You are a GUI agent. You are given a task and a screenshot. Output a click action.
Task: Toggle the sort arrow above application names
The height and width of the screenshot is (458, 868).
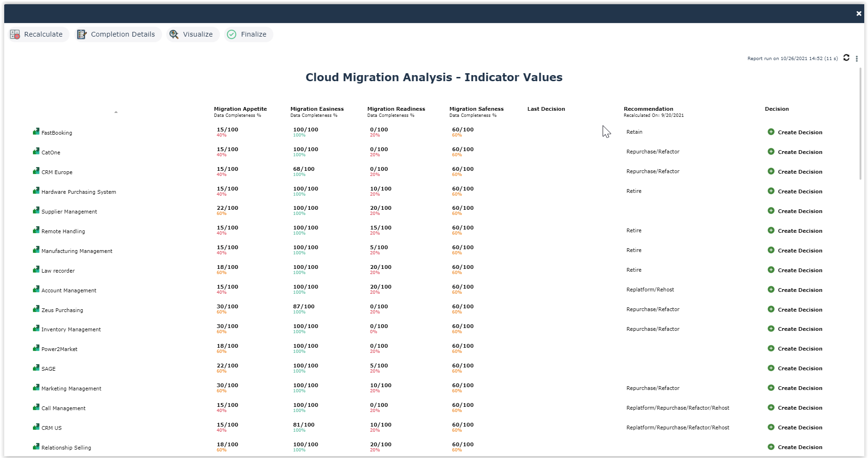click(116, 112)
